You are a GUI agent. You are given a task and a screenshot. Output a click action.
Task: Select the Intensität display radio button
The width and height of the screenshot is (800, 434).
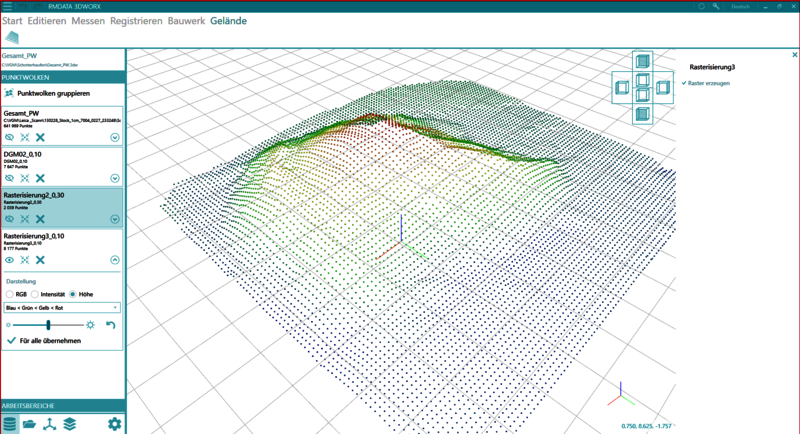[x=35, y=294]
